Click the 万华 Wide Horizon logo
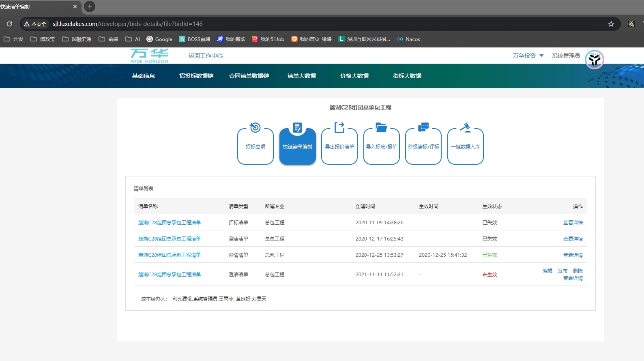 click(x=149, y=56)
